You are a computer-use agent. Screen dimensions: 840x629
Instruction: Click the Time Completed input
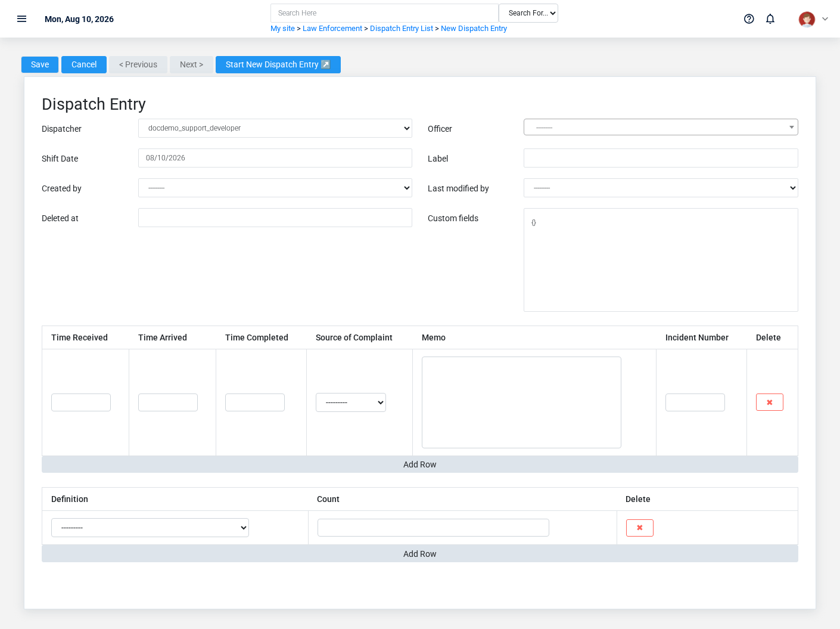[255, 402]
